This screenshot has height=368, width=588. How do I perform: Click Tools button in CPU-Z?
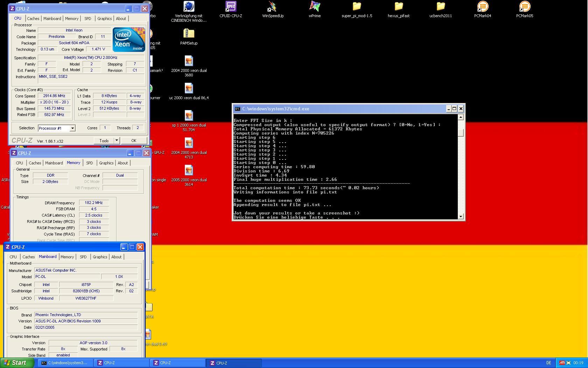pos(104,141)
